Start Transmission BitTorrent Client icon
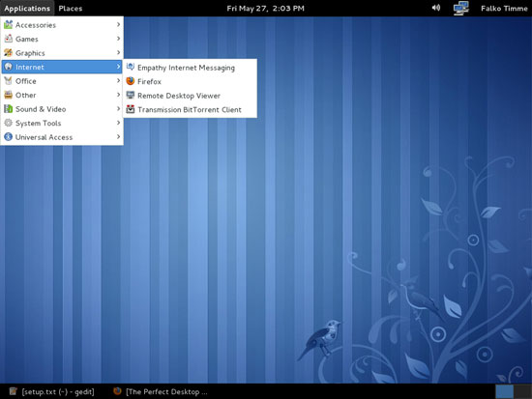Screen dimensions: 532x399 [131, 109]
